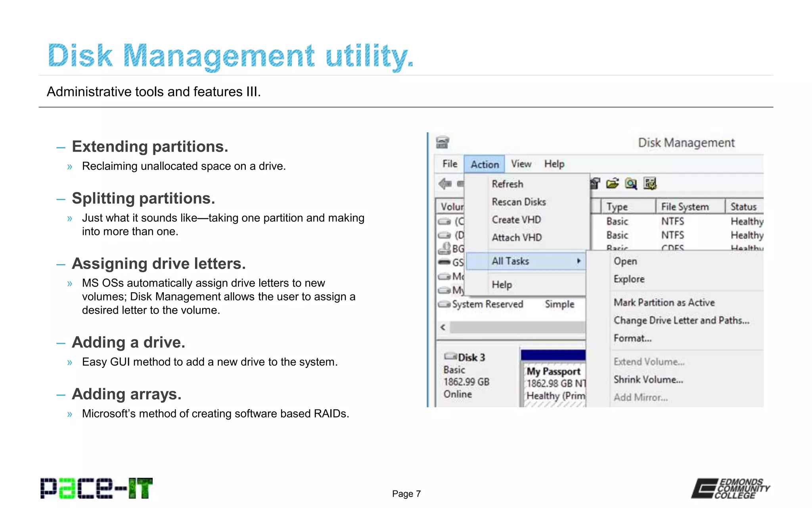Click the Properties toolbar icon
Screen dimensions: 812x508
coord(595,183)
